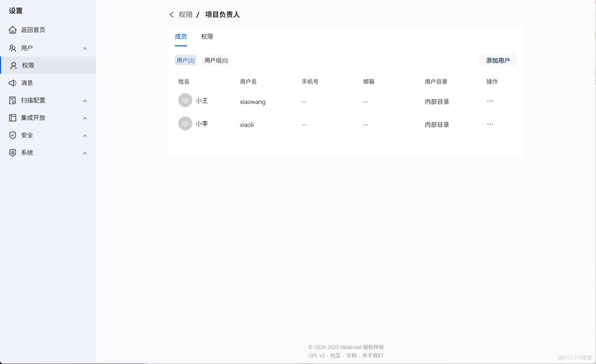This screenshot has width=596, height=364.
Task: Select the 用户 sidebar icon
Action: pos(12,48)
